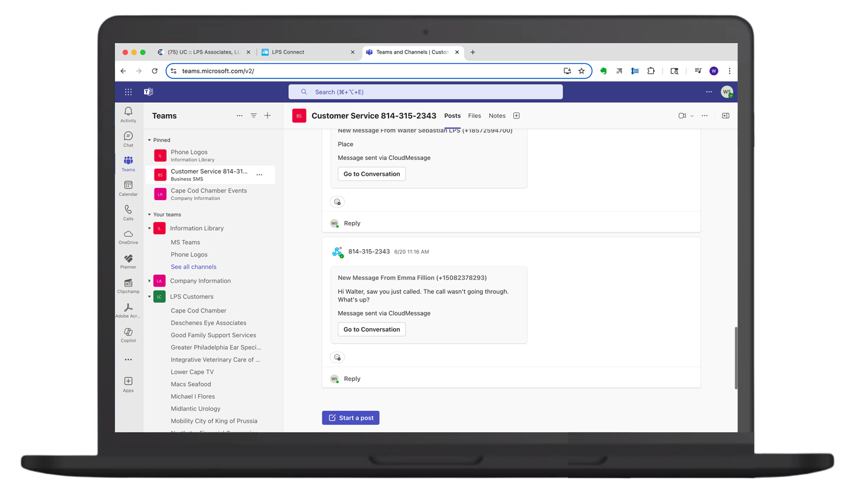The image size is (855, 504).
Task: Add a tab with plus icon
Action: tap(516, 116)
